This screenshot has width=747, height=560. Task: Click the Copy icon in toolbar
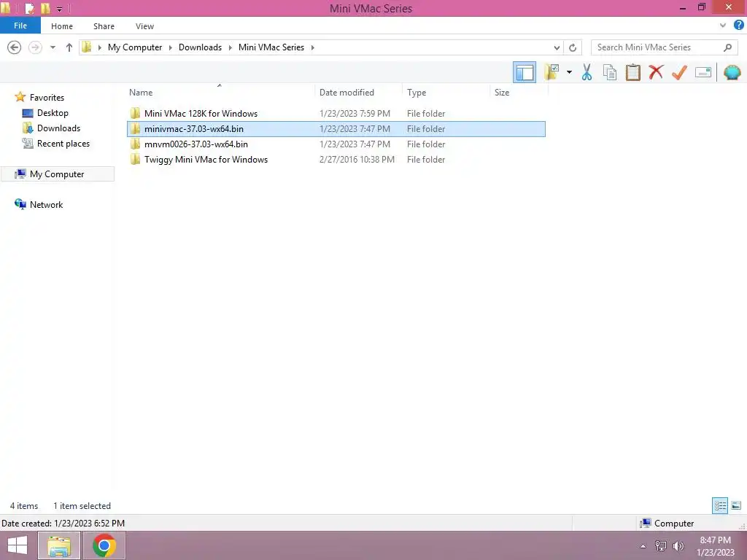[610, 72]
